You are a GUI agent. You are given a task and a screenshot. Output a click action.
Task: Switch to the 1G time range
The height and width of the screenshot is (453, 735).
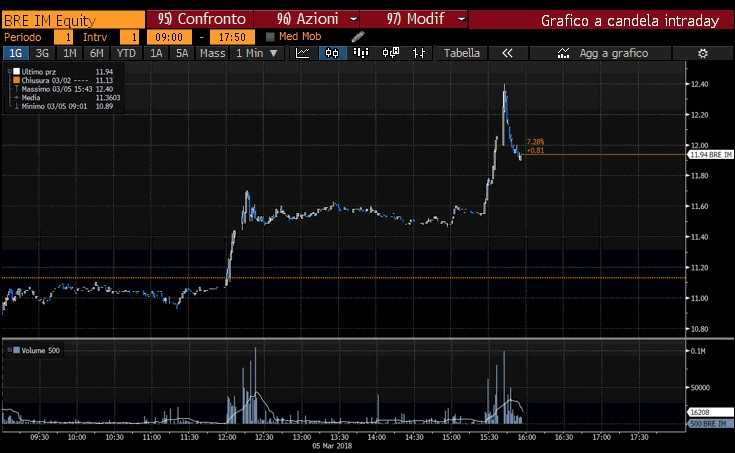pyautogui.click(x=15, y=53)
